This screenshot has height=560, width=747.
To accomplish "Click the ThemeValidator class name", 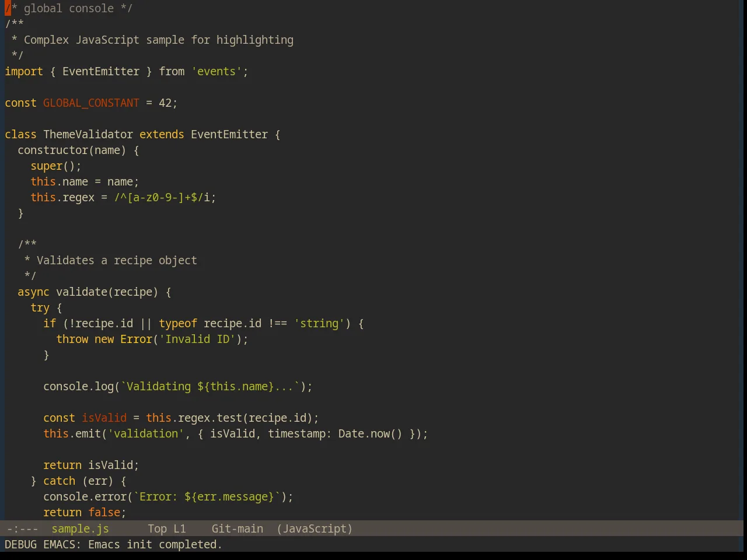I will tap(88, 134).
